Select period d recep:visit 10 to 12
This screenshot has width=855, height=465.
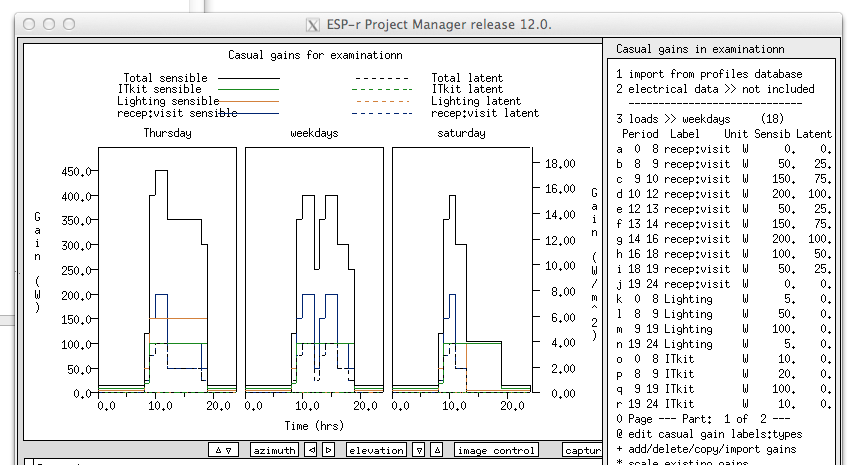tap(724, 194)
